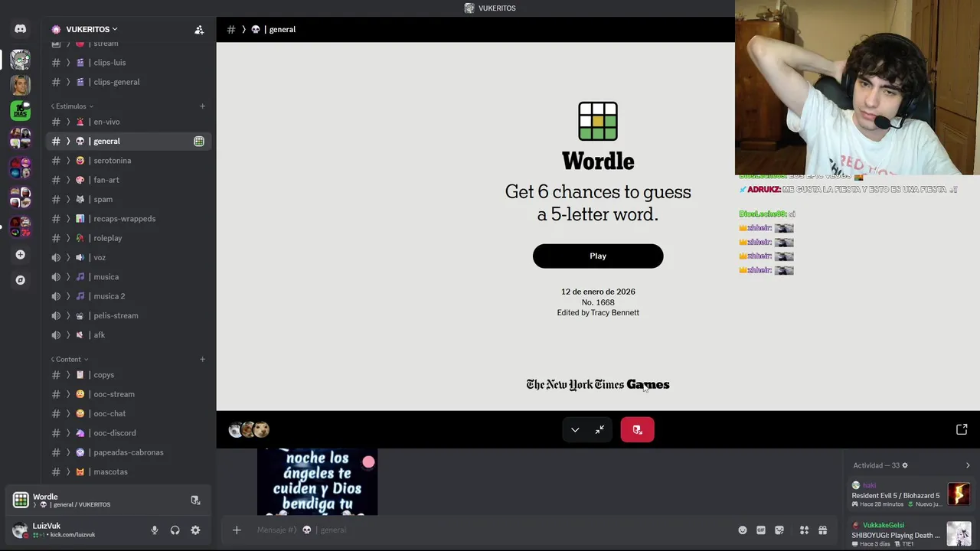The image size is (980, 551).
Task: Open user settings gear icon
Action: 195,530
